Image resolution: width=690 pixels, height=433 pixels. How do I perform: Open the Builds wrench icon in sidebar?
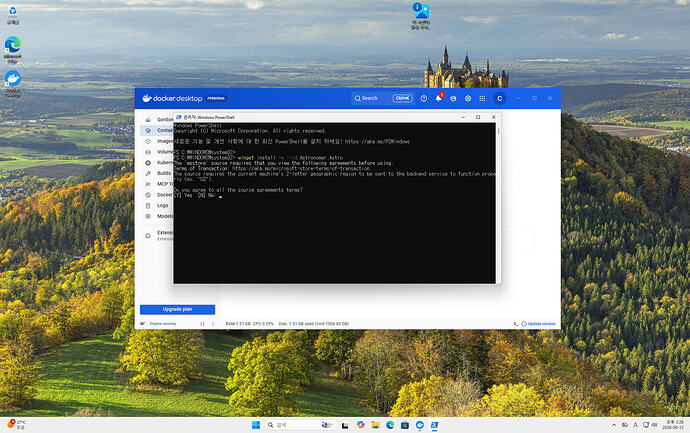pos(148,173)
